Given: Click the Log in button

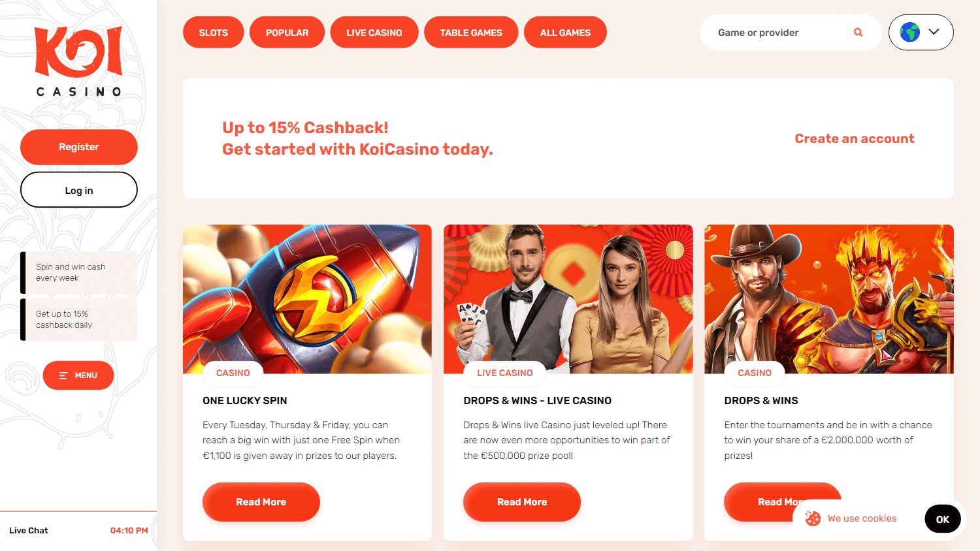Looking at the screenshot, I should point(79,190).
